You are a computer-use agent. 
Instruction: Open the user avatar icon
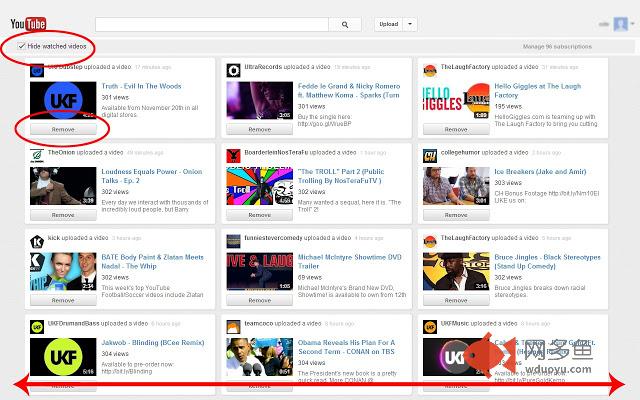[x=620, y=24]
